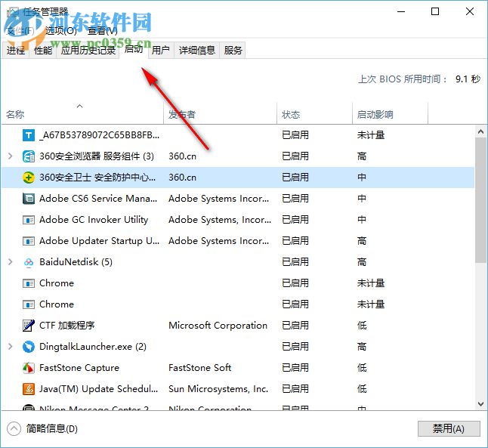
Task: Select the FastStone Capture row name
Action: 79,368
